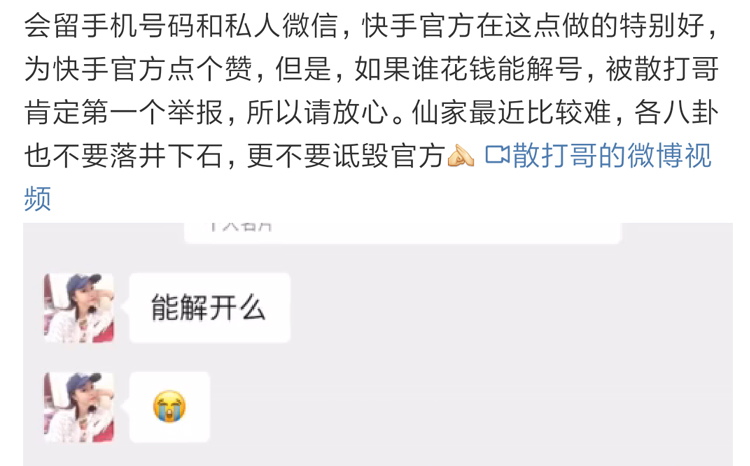
Task: Click the text 会留手机号码和私人微信
Action: (x=181, y=25)
